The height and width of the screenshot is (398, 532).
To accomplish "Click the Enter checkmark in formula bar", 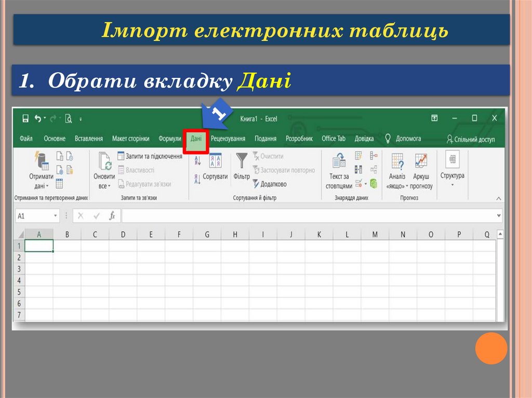I will (97, 216).
